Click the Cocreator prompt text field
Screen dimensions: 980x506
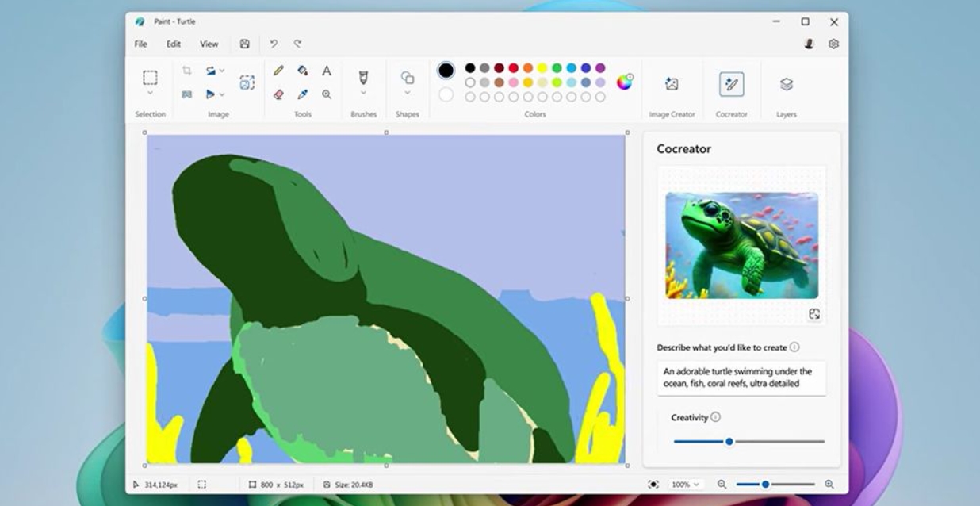click(x=741, y=378)
